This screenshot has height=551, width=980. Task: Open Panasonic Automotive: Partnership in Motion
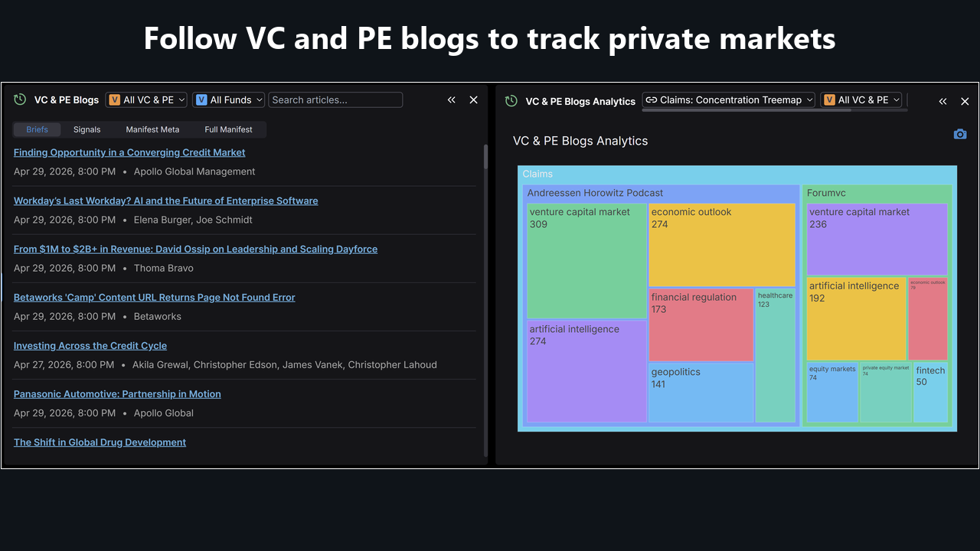117,393
